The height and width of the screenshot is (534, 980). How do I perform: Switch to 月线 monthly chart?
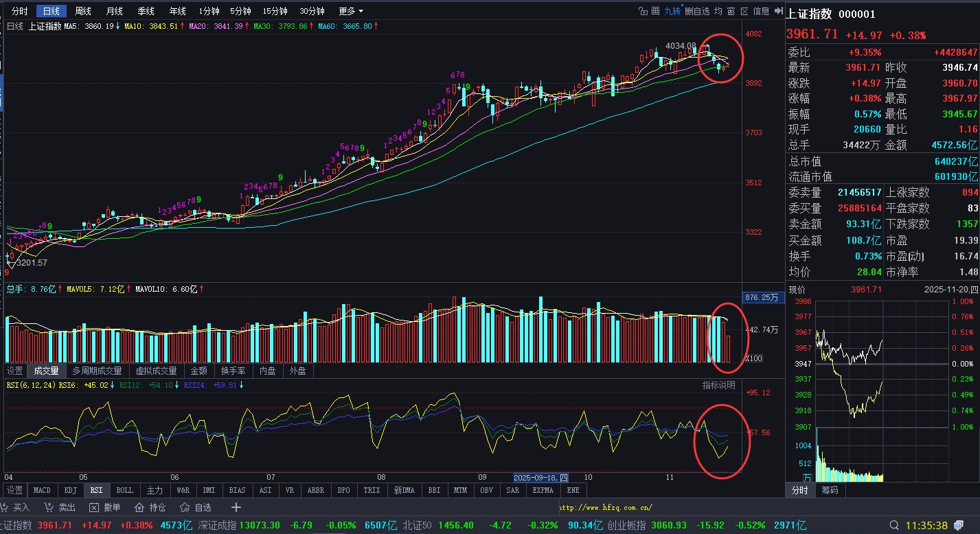[115, 11]
